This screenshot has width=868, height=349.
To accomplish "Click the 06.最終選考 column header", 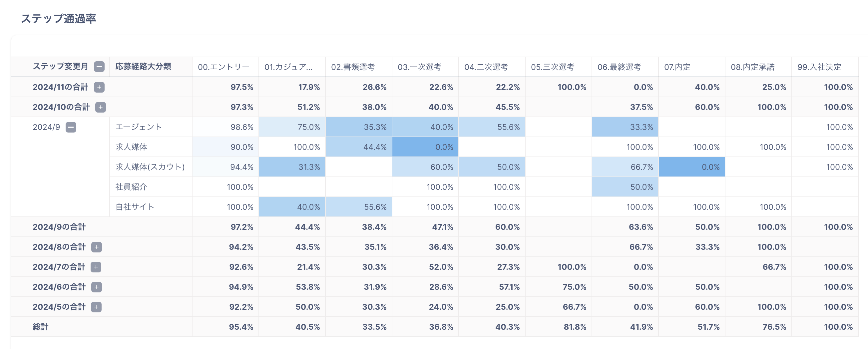I will 619,67.
